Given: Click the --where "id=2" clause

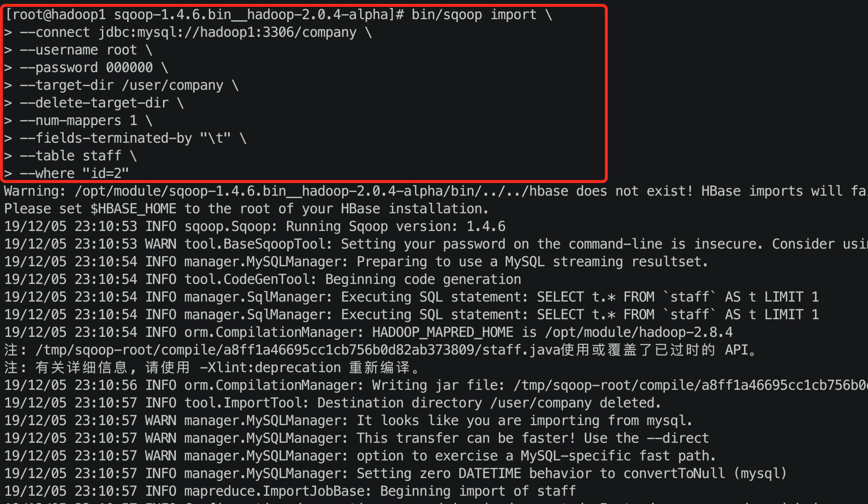Looking at the screenshot, I should pos(74,174).
